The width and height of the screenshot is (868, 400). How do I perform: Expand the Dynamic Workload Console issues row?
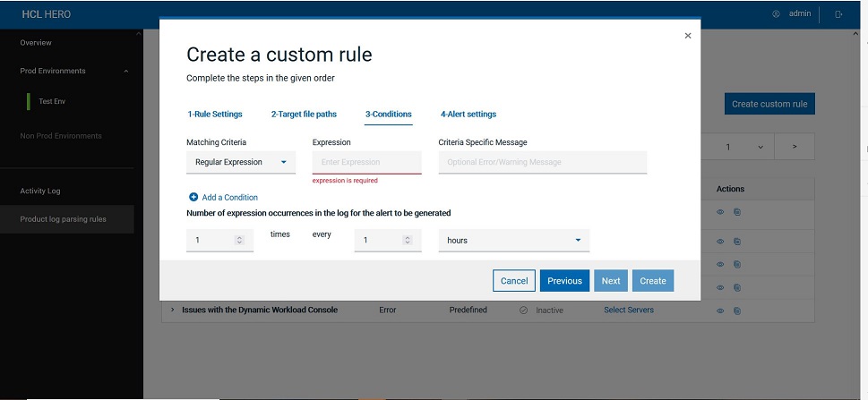pyautogui.click(x=172, y=310)
